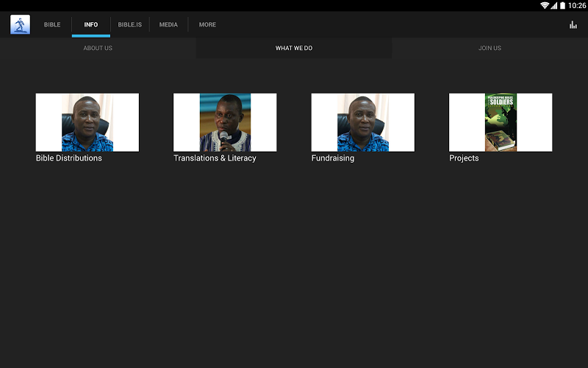Check the Wi-Fi status icon
The width and height of the screenshot is (588, 368).
(545, 5)
